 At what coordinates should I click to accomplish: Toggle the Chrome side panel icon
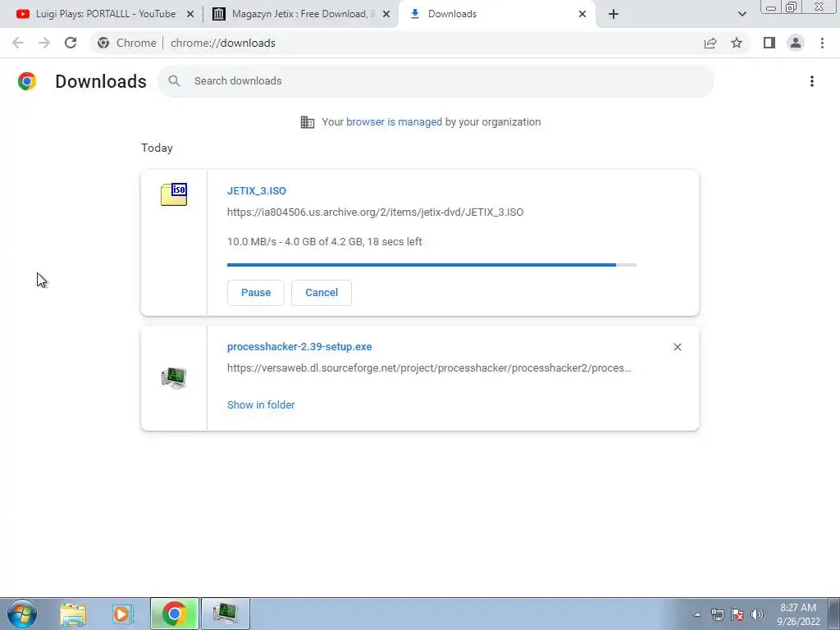click(x=769, y=43)
